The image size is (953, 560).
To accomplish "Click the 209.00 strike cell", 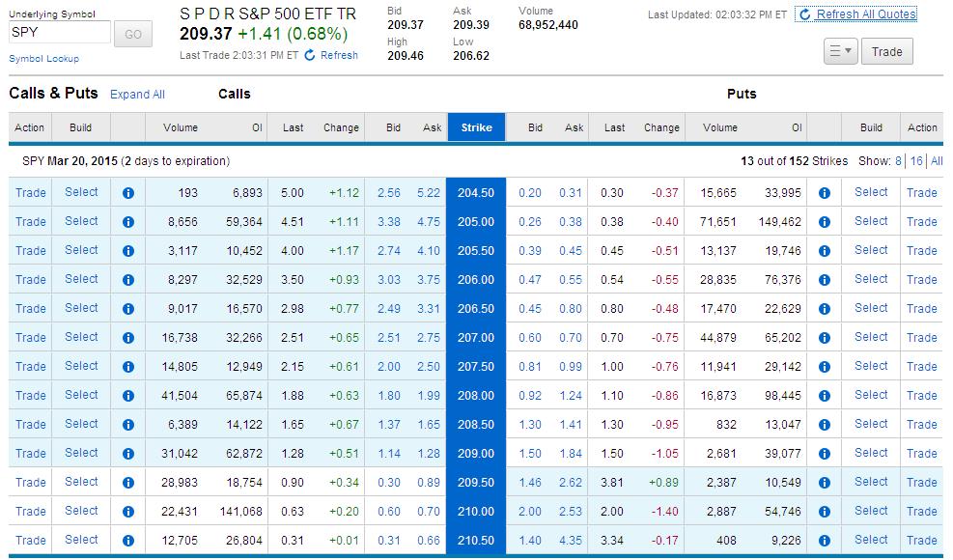I will (x=476, y=454).
